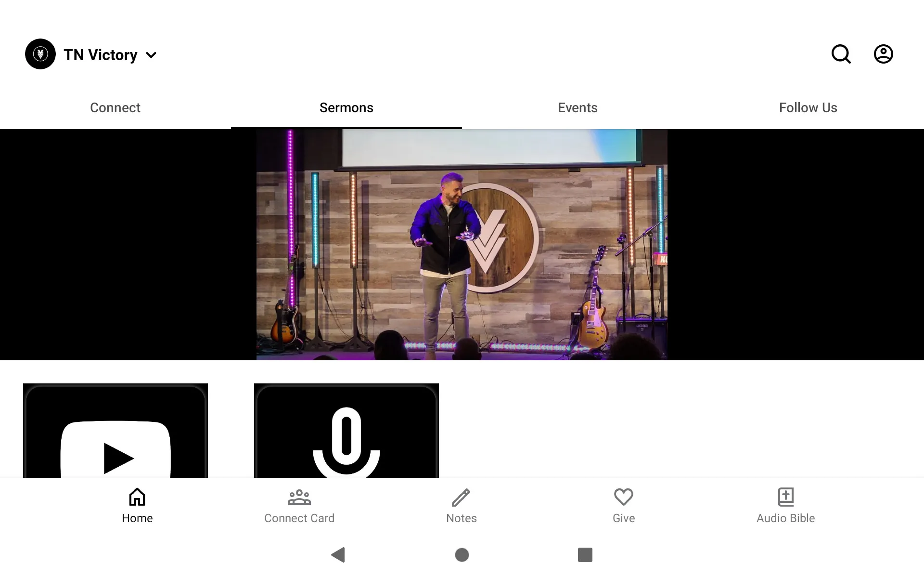Select the Events tab

pyautogui.click(x=577, y=107)
